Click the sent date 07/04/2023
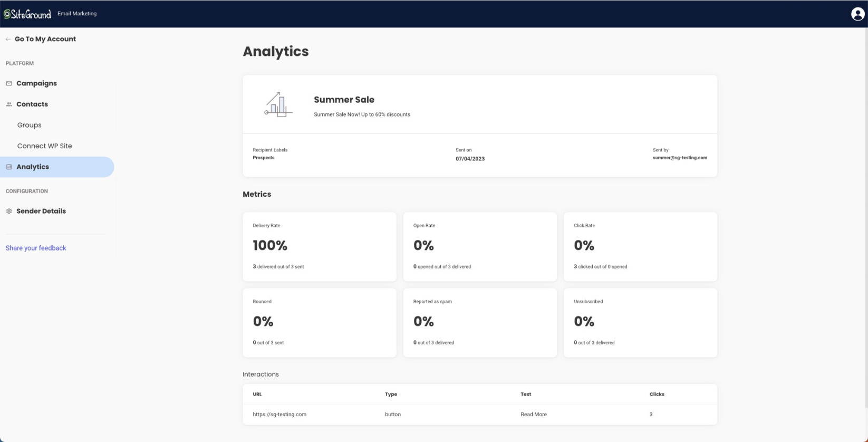The width and height of the screenshot is (868, 442). click(470, 159)
